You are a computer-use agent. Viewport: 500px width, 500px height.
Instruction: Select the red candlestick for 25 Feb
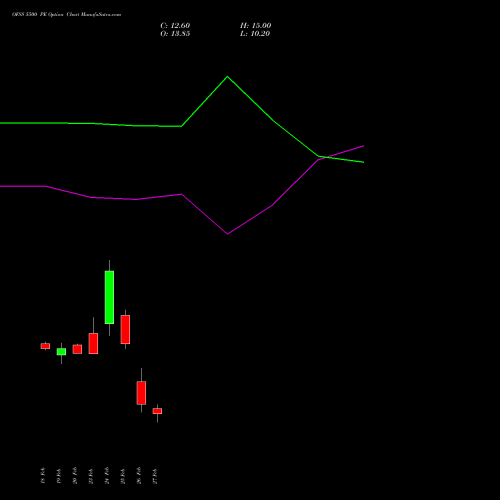[125, 329]
